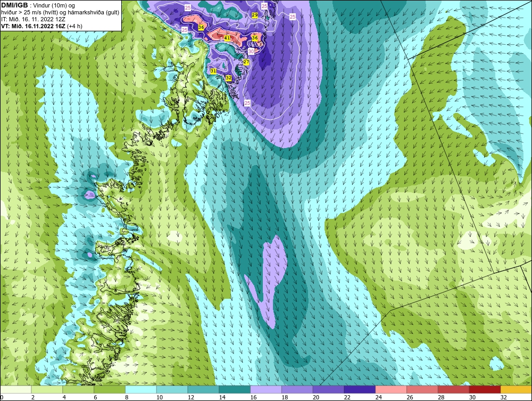Click the 6–8 m/s olive green swatch

pyautogui.click(x=110, y=389)
